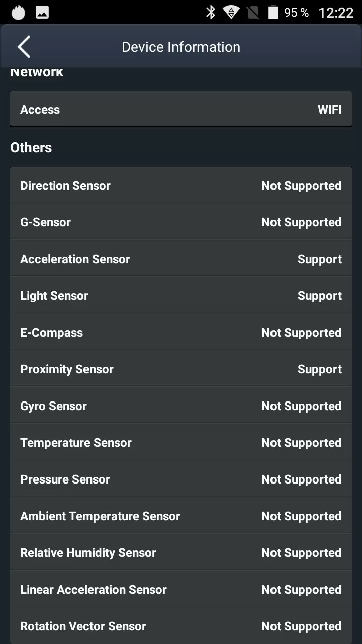Viewport: 362px width, 644px height.
Task: Tap the clock showing 12:22
Action: [x=336, y=13]
